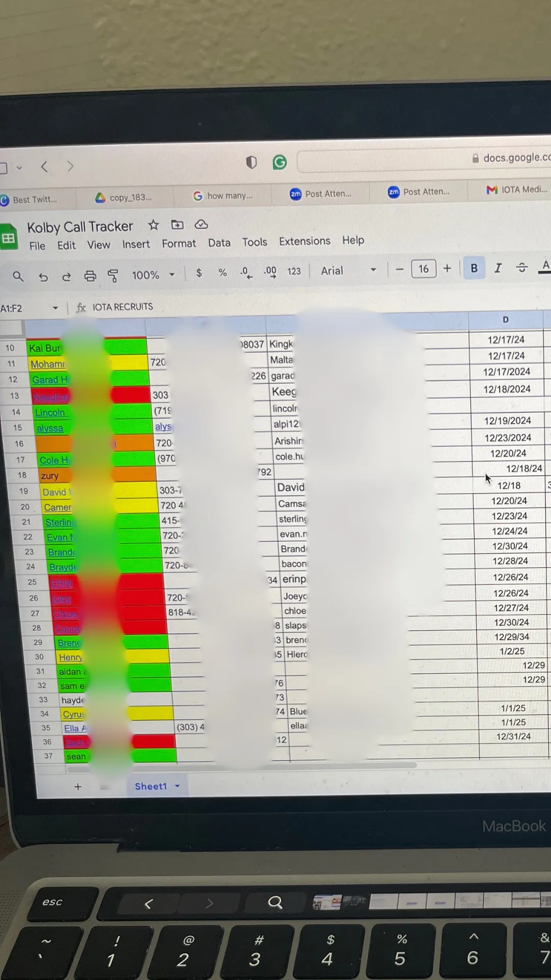Screen dimensions: 551x980
Task: Open the Arial font dropdown
Action: coord(349,271)
